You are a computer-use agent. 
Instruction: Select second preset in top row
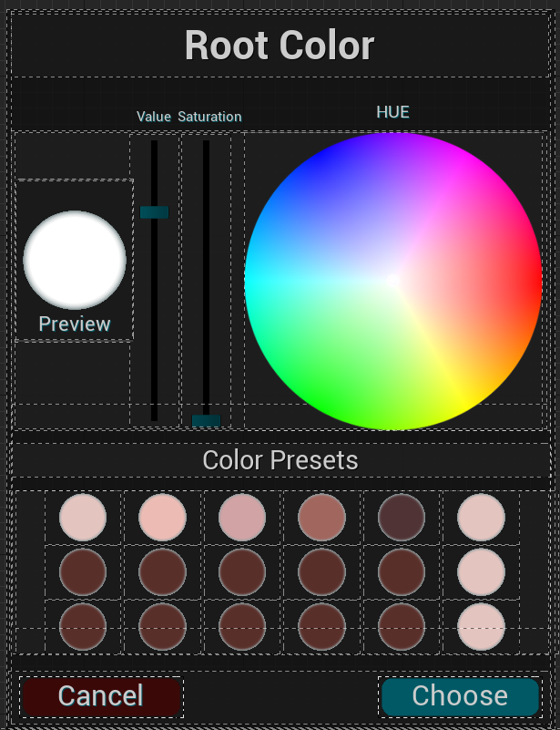(162, 518)
